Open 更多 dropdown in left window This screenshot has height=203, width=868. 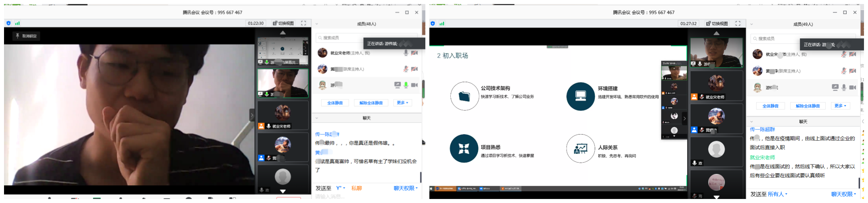coord(402,103)
